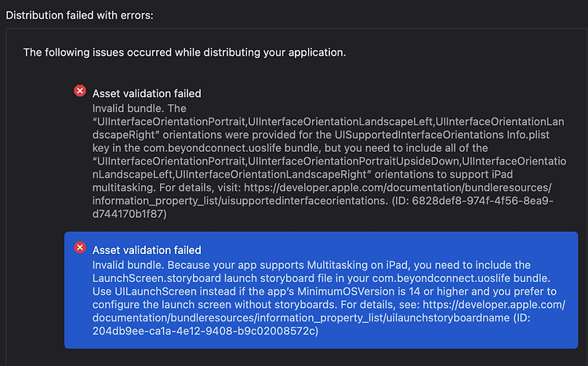Click the "Distribution failed with errors:" title

tap(79, 16)
